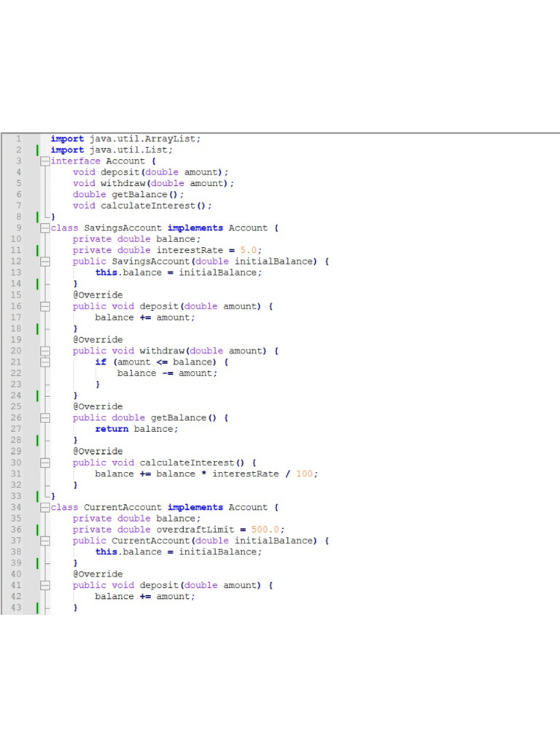Click the 'import java.util.ArrayList;' line
Viewport: 560px width, 747px height.
tap(125, 139)
